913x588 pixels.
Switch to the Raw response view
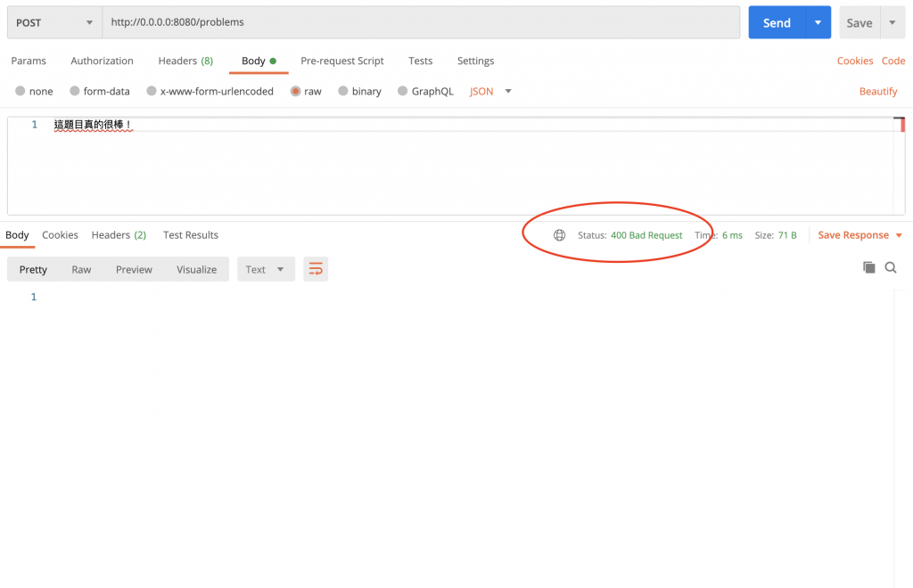click(81, 269)
